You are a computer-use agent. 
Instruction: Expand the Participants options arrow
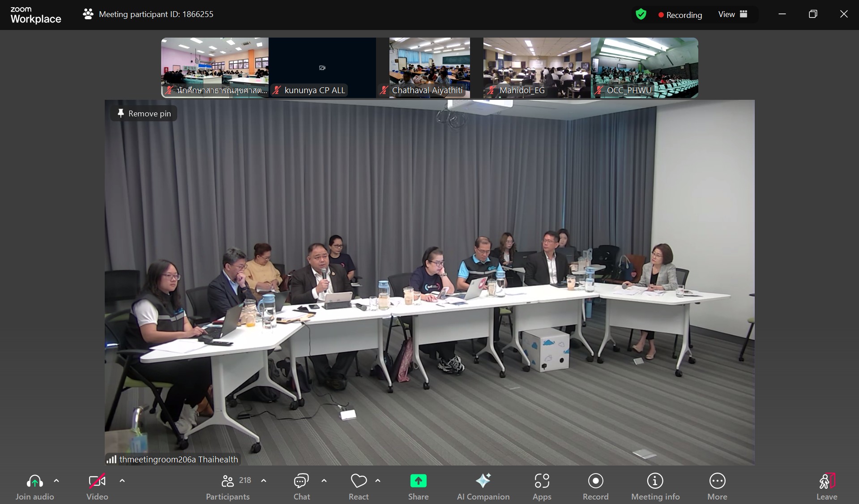coord(264,481)
